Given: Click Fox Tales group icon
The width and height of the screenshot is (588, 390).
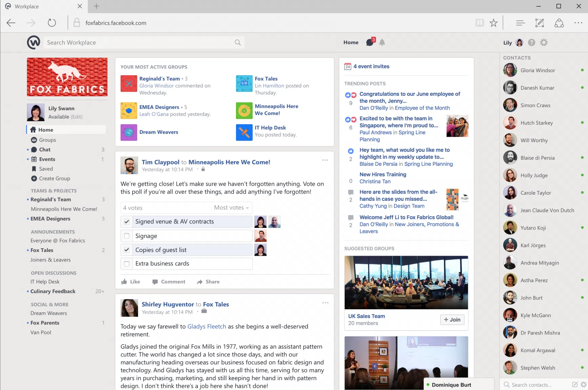Looking at the screenshot, I should (x=244, y=83).
